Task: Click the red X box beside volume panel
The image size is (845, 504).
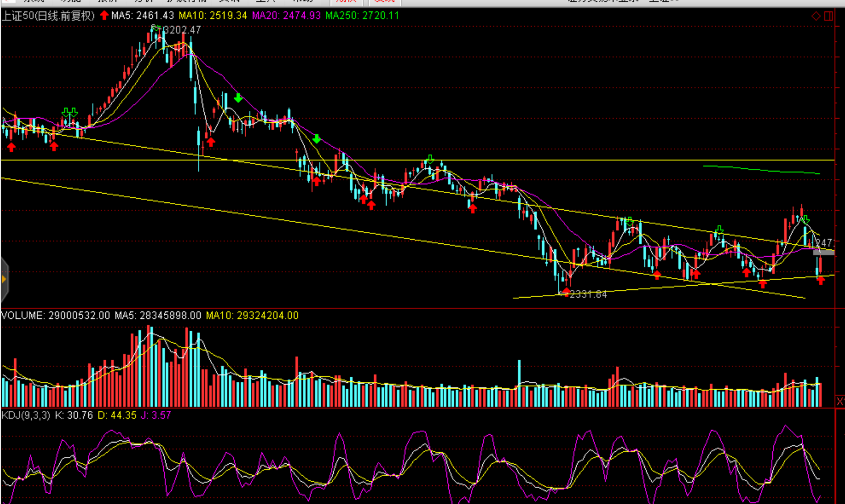Action: coord(840,401)
